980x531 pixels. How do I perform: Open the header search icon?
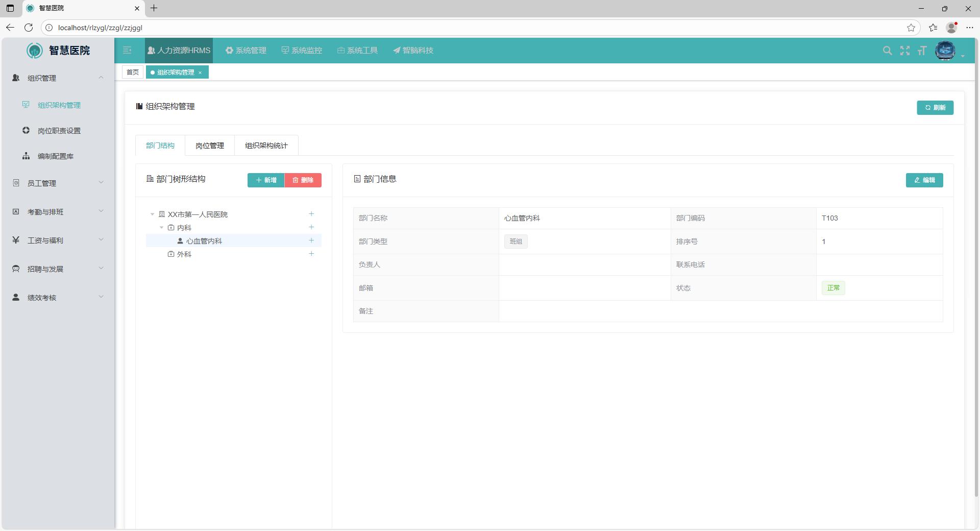pos(887,51)
